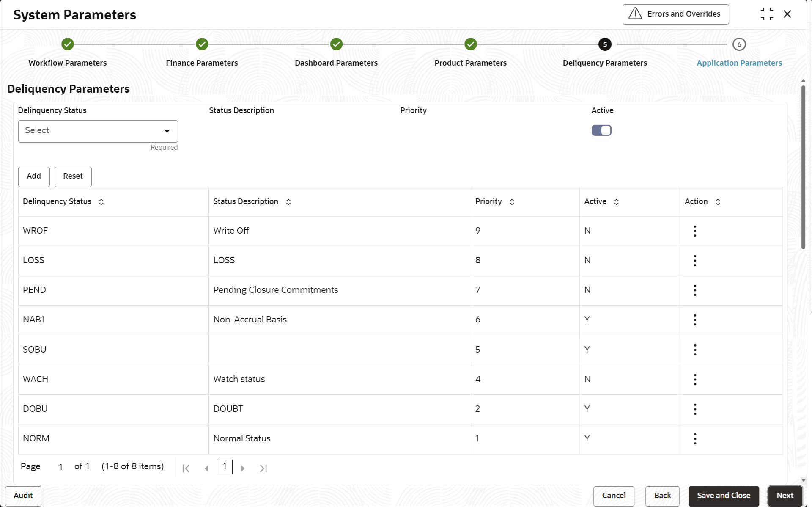The image size is (812, 507).
Task: Select the PEND status cell
Action: click(113, 290)
